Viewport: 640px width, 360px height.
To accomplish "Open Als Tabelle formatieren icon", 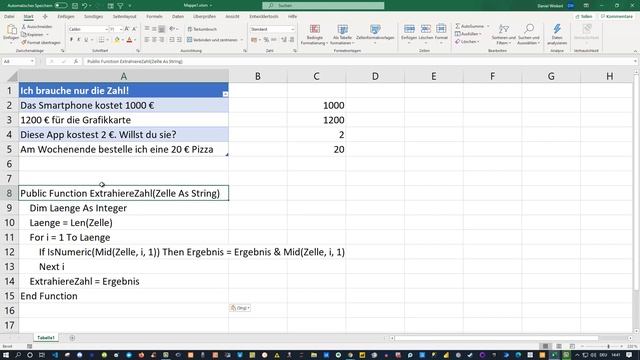I will coord(342,29).
